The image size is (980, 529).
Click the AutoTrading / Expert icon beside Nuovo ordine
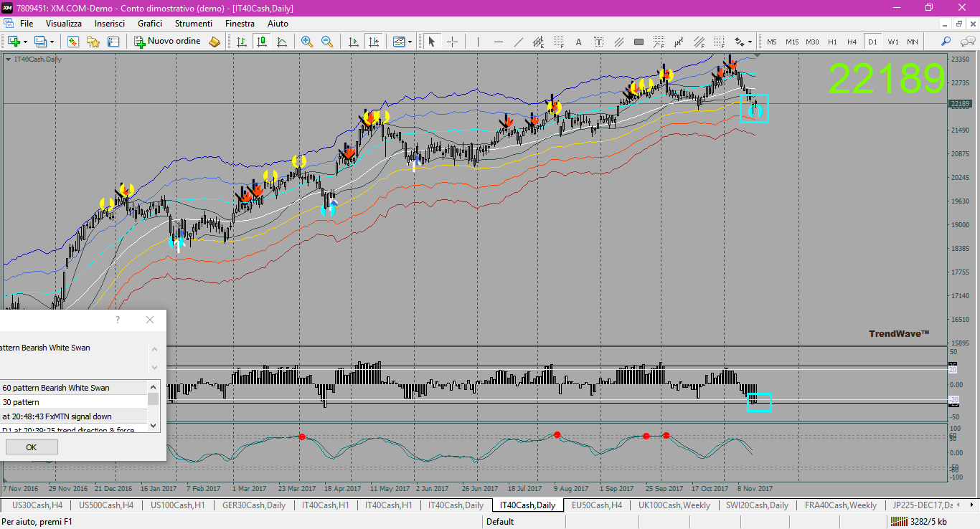[215, 42]
